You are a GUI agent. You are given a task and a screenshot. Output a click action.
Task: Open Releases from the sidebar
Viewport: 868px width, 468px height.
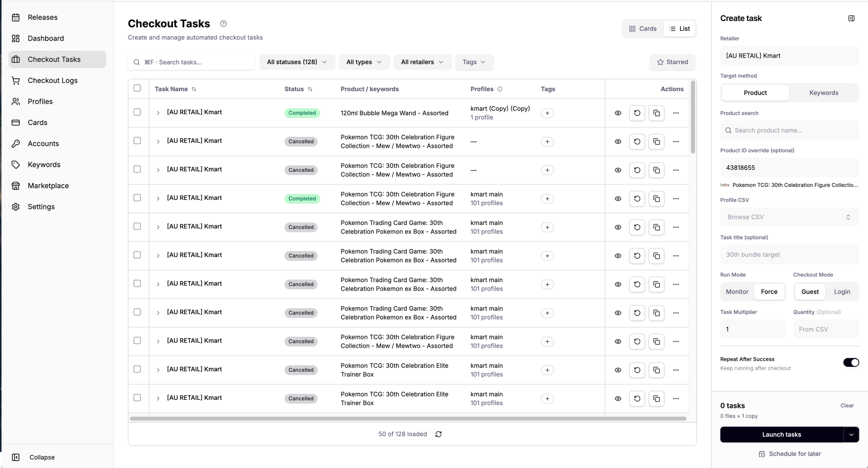(x=58, y=18)
